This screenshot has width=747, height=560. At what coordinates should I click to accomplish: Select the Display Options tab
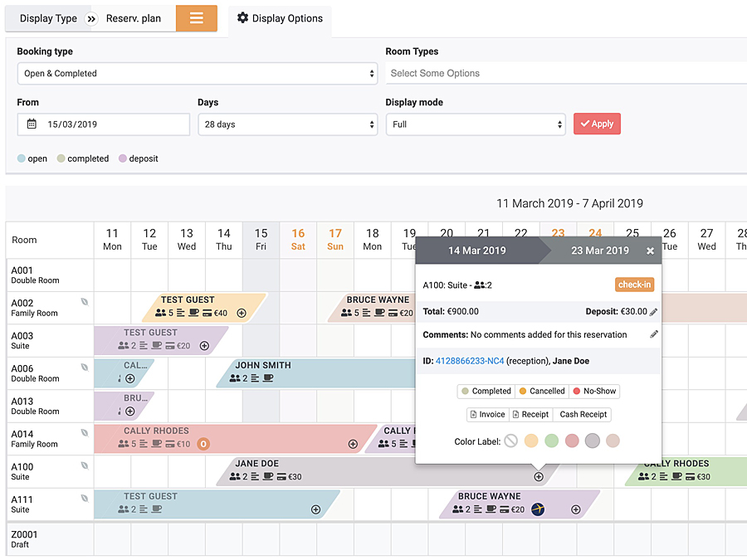point(281,18)
